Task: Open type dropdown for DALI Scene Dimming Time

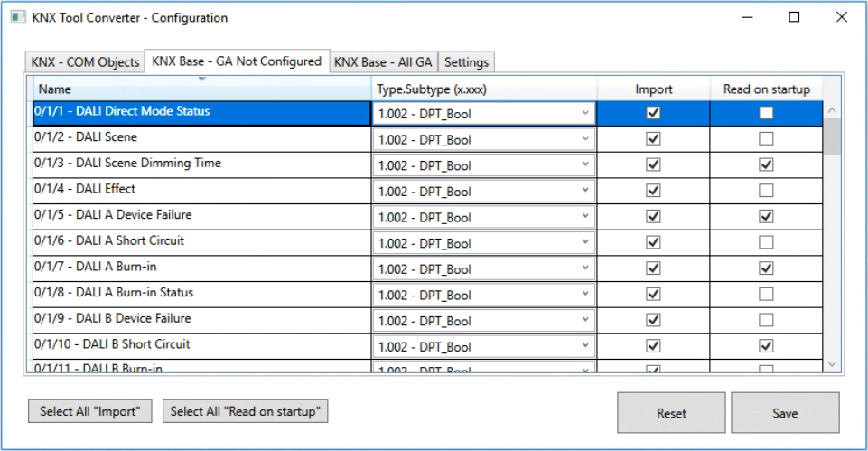Action: point(585,165)
